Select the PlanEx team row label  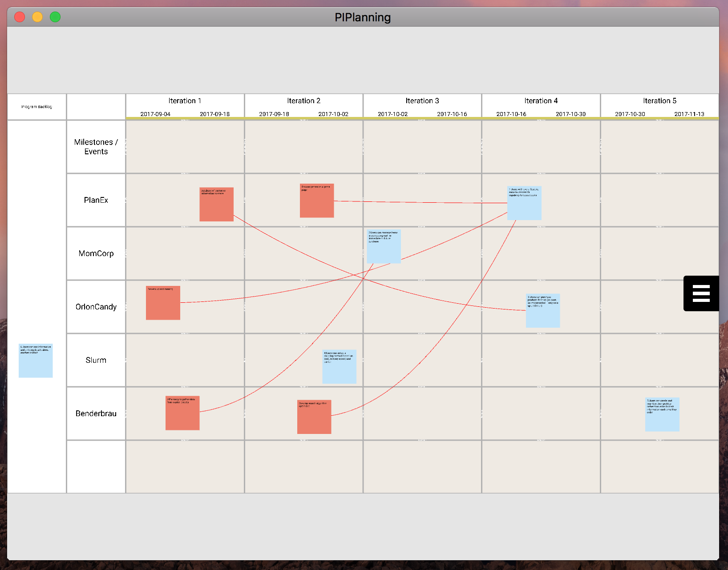pos(95,200)
